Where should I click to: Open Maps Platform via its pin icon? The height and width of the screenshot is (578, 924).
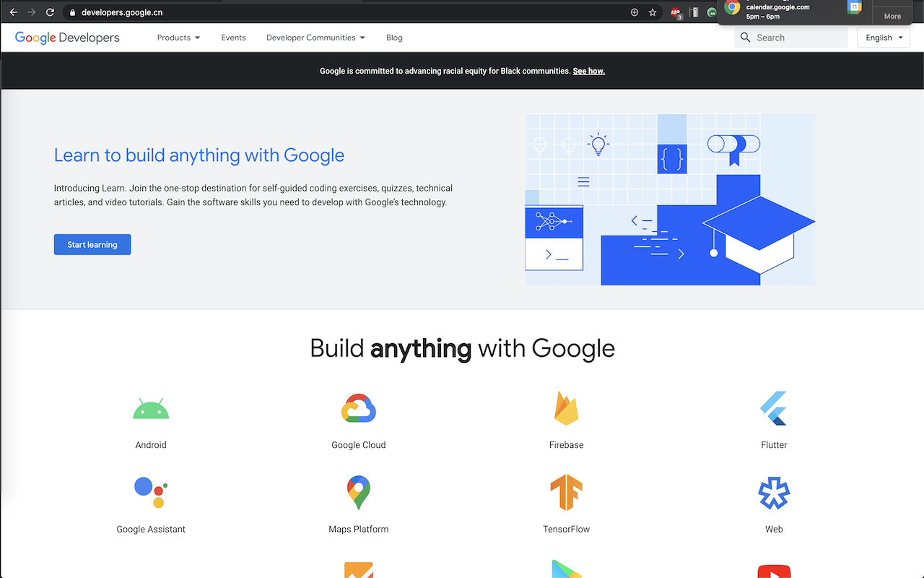[x=359, y=492]
